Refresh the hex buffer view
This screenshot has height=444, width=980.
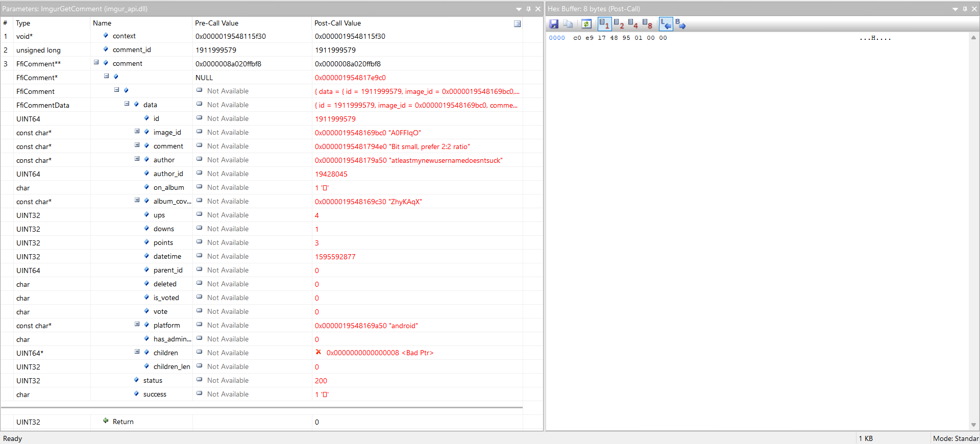click(586, 24)
